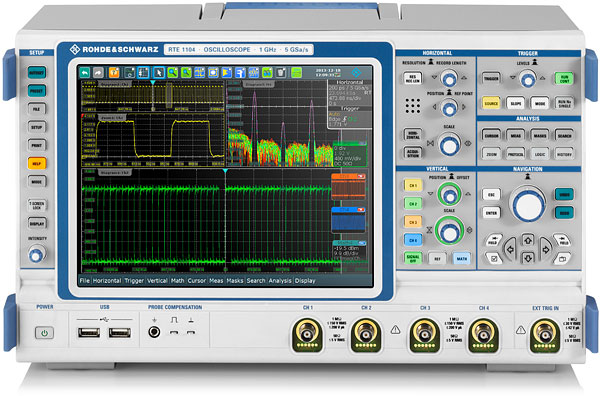This screenshot has height=396, width=600.
Task: Push the INTENSITY rotary knob
Action: [37, 254]
